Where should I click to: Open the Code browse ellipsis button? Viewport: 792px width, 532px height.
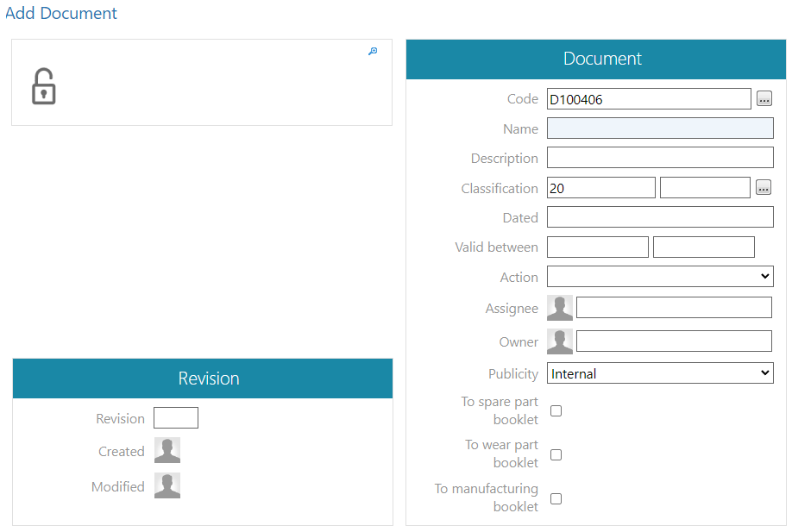(x=764, y=99)
